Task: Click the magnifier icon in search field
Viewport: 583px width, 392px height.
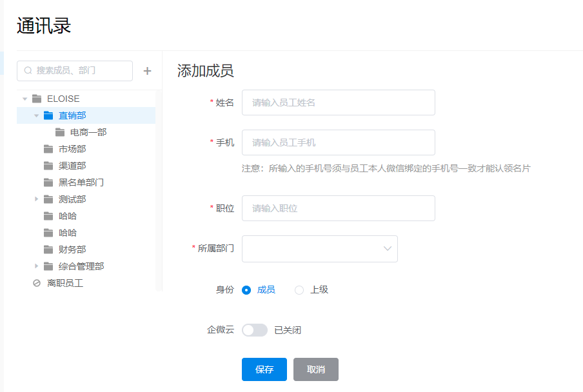Action: [x=28, y=70]
